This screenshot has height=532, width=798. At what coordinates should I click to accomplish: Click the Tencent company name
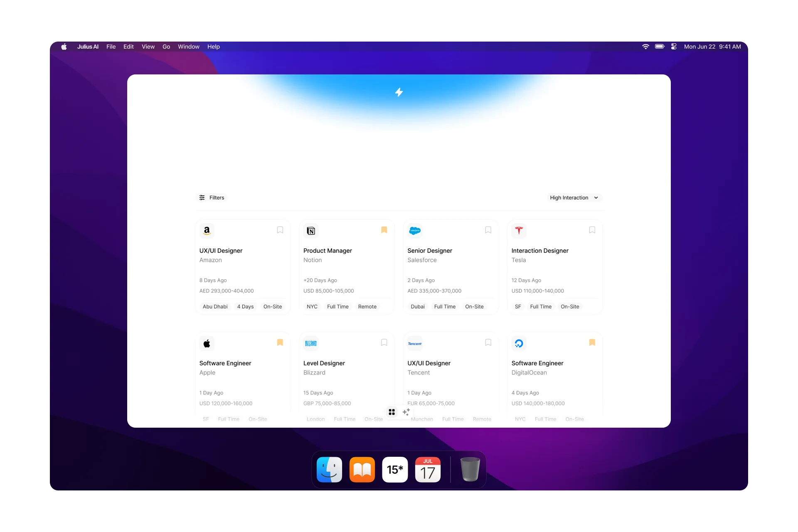tap(419, 373)
